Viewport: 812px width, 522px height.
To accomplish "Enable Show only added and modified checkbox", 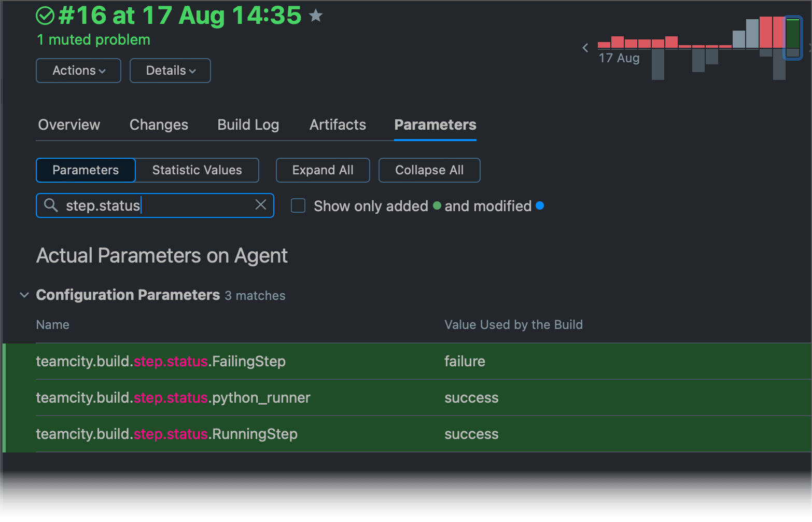I will [298, 206].
